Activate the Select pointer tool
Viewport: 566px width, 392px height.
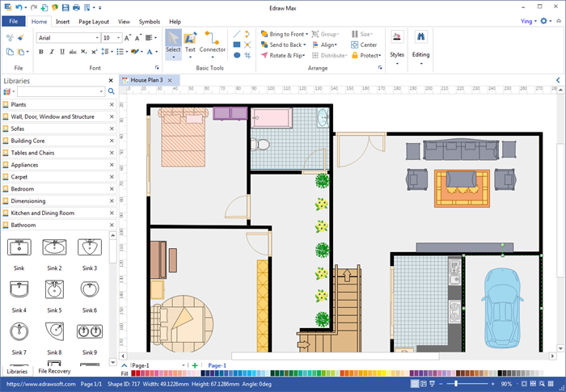coord(173,43)
